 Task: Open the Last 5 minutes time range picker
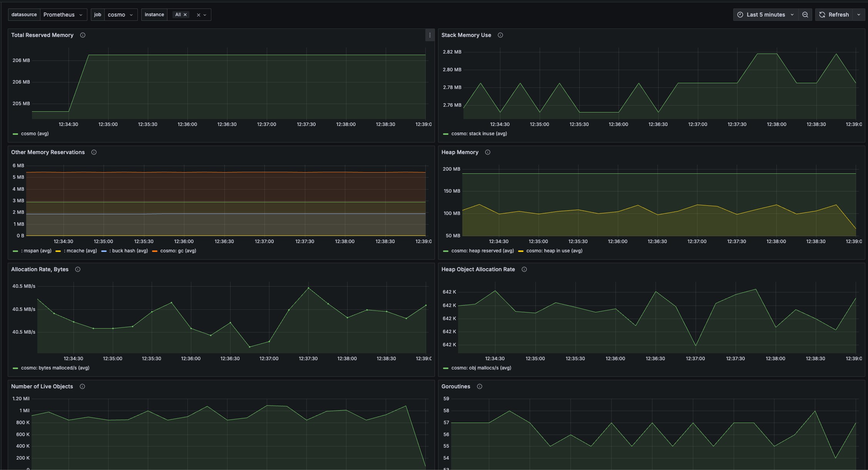(766, 14)
